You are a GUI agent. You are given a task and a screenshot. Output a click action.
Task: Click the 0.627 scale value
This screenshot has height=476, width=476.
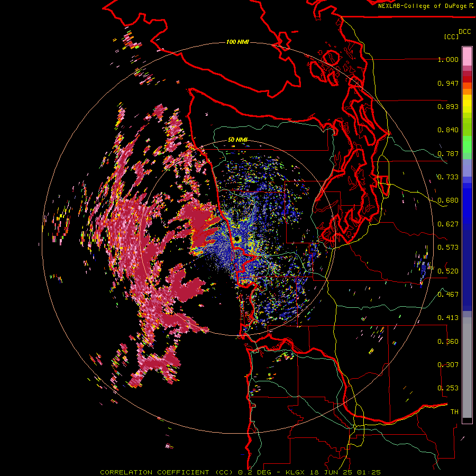click(448, 224)
